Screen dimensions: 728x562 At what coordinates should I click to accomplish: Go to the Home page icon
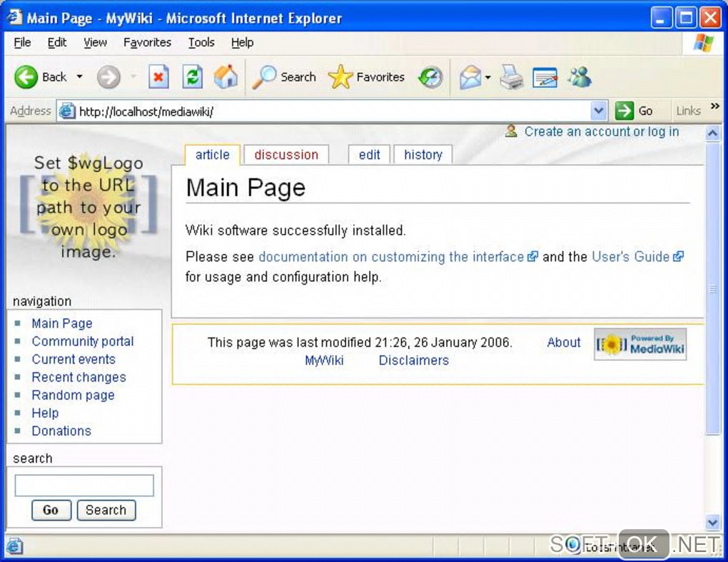(226, 76)
